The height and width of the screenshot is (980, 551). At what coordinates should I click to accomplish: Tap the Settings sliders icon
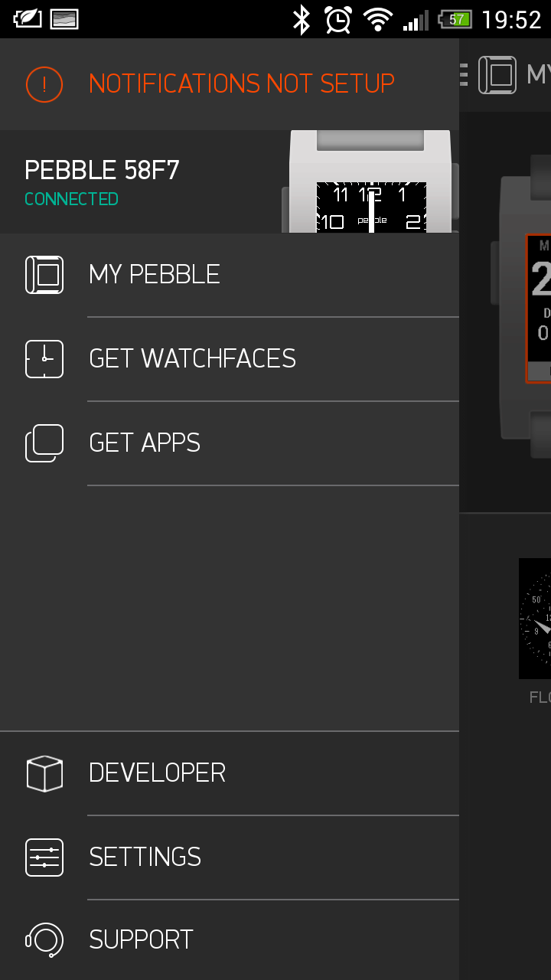click(44, 857)
